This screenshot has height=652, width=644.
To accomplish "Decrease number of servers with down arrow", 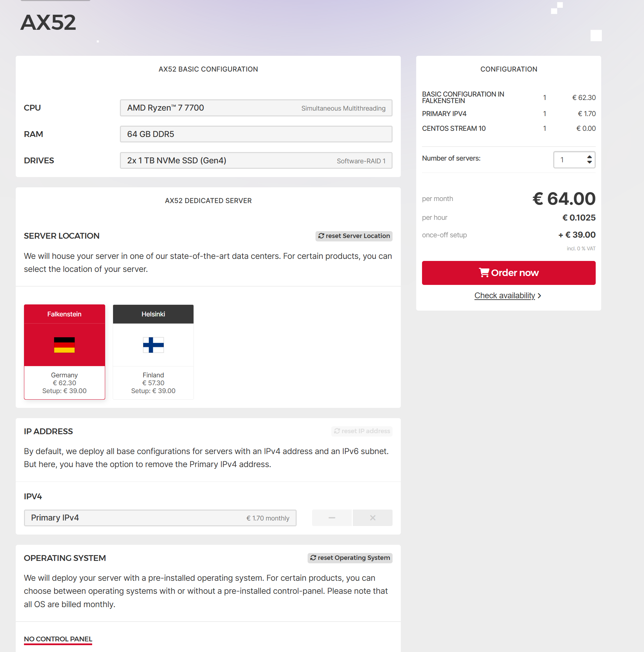I will [590, 162].
